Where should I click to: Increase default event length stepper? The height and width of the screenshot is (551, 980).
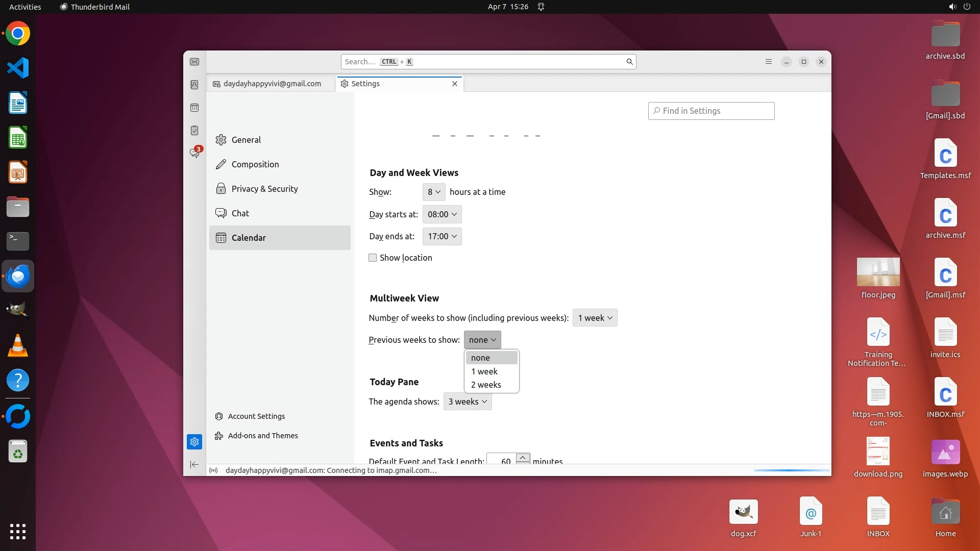point(523,457)
